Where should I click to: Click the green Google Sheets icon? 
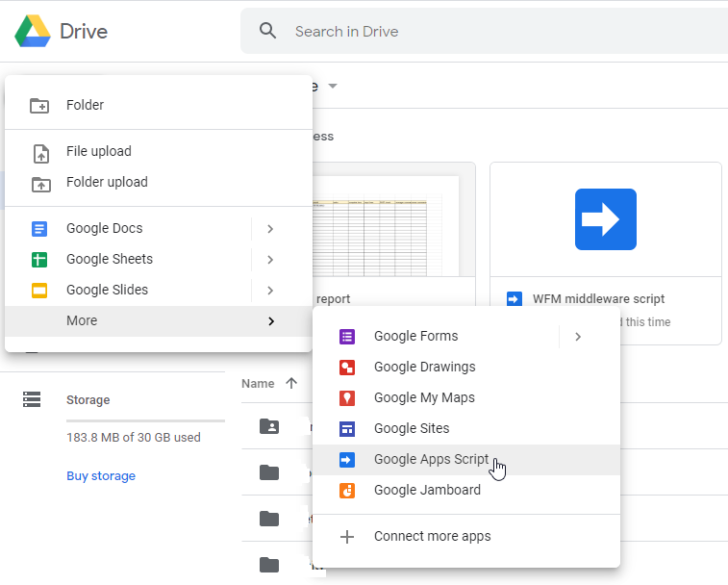pos(39,259)
